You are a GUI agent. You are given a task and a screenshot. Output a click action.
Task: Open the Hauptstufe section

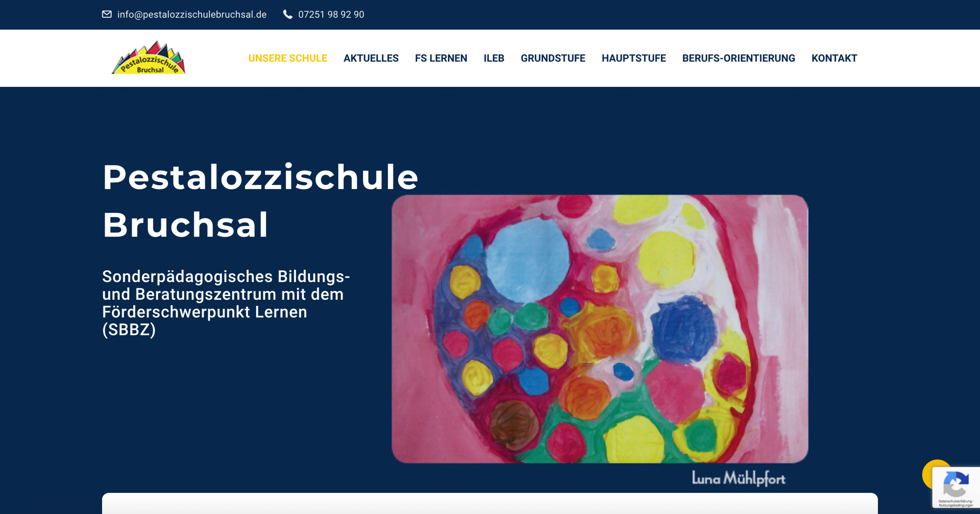click(633, 58)
